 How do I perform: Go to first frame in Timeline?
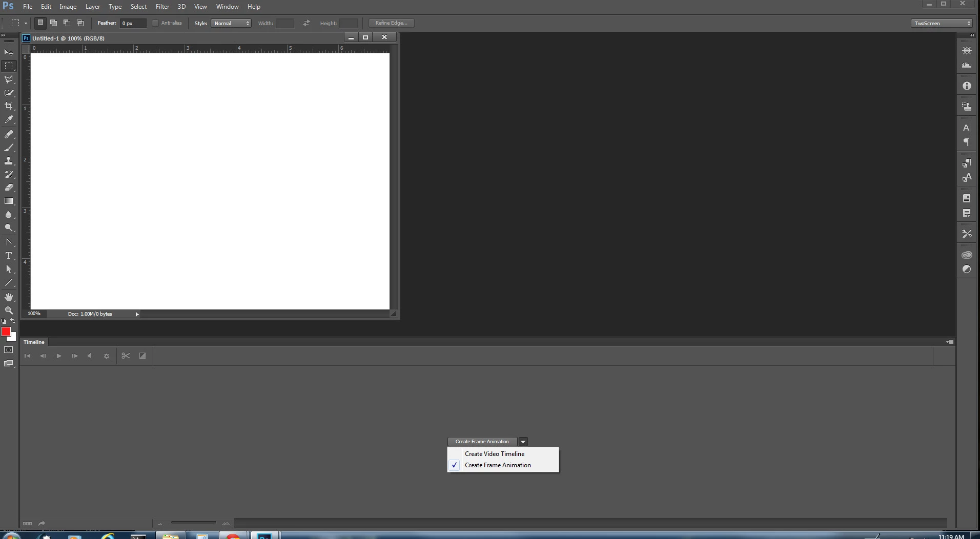coord(28,356)
